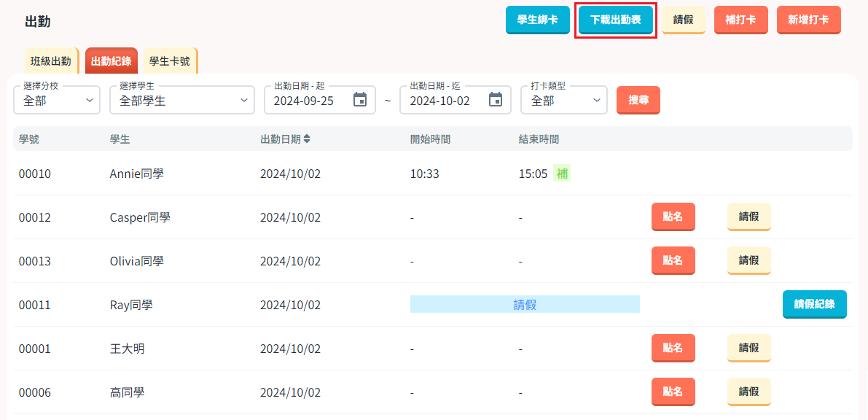Click the 新增打卡 button
This screenshot has height=420, width=868.
pyautogui.click(x=809, y=20)
